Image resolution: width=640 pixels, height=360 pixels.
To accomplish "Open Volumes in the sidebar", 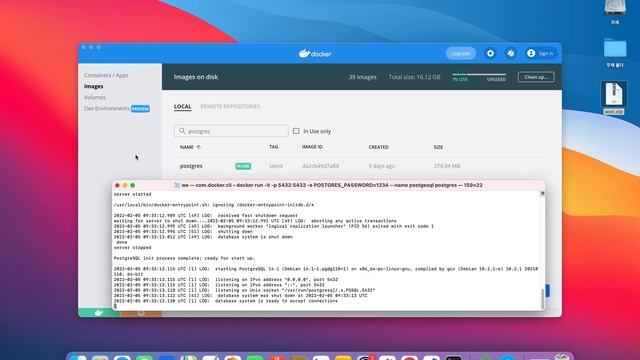I will pyautogui.click(x=95, y=98).
